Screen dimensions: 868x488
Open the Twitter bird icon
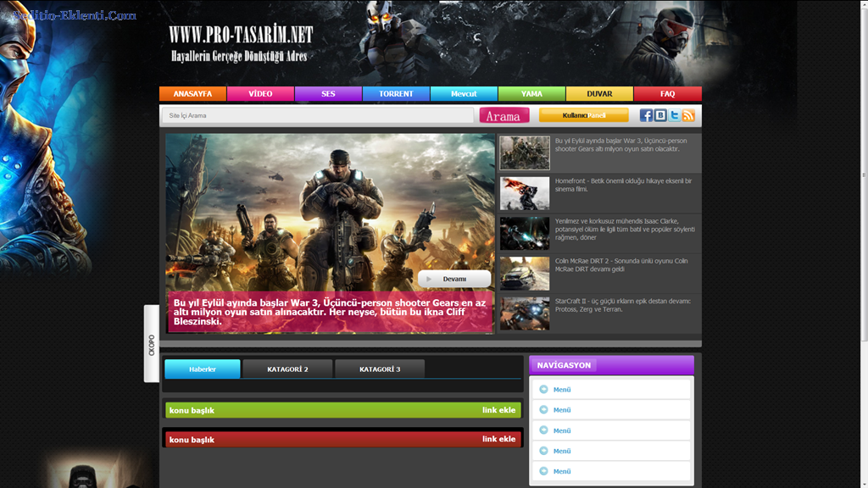coord(674,115)
